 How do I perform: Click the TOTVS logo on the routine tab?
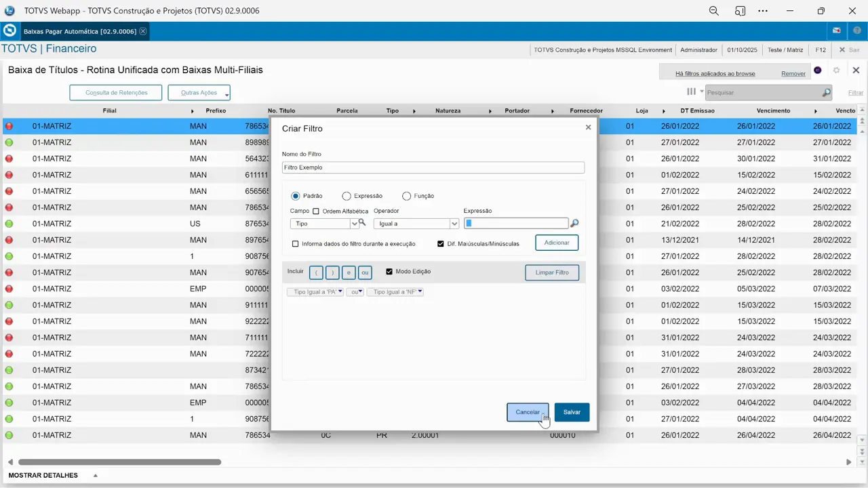[9, 31]
